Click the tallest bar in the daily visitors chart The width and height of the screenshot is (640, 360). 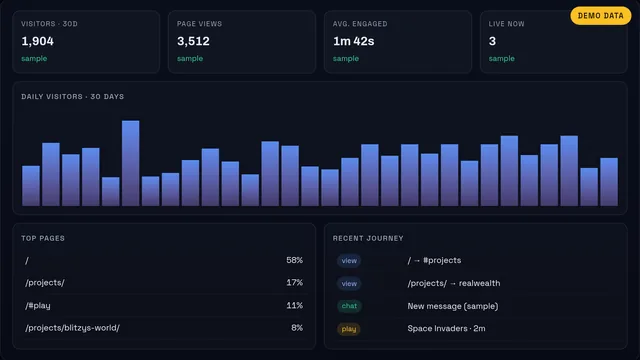point(131,163)
